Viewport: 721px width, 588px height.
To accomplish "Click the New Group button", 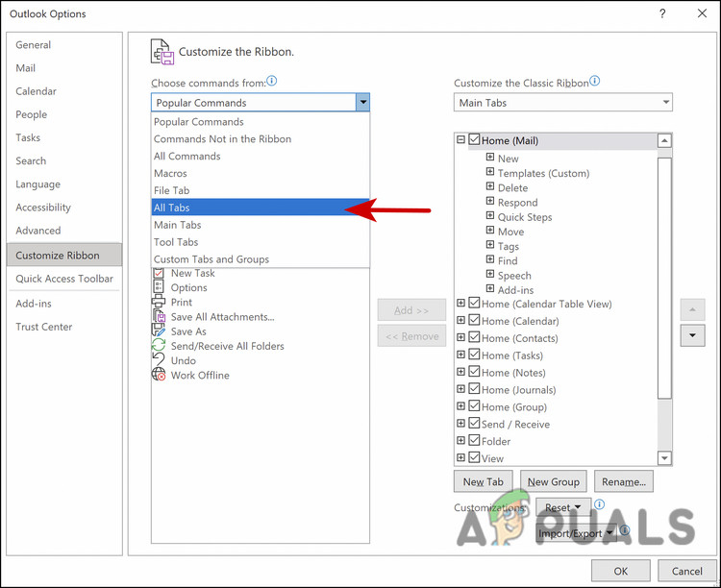I will pos(553,481).
